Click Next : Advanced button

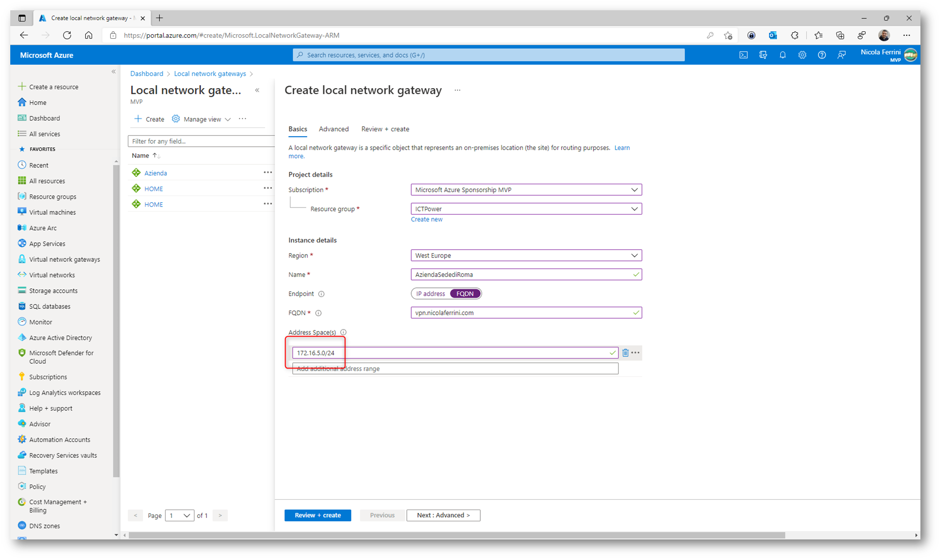(x=443, y=515)
